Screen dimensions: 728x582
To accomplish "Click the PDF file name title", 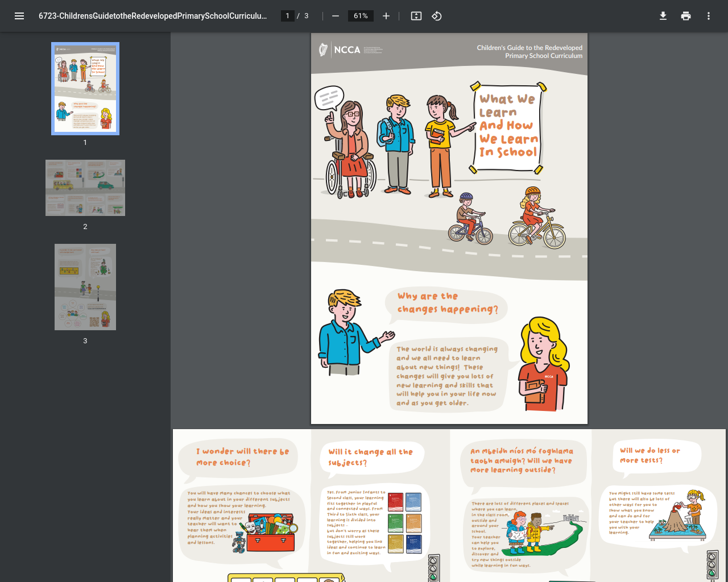I will [x=152, y=16].
